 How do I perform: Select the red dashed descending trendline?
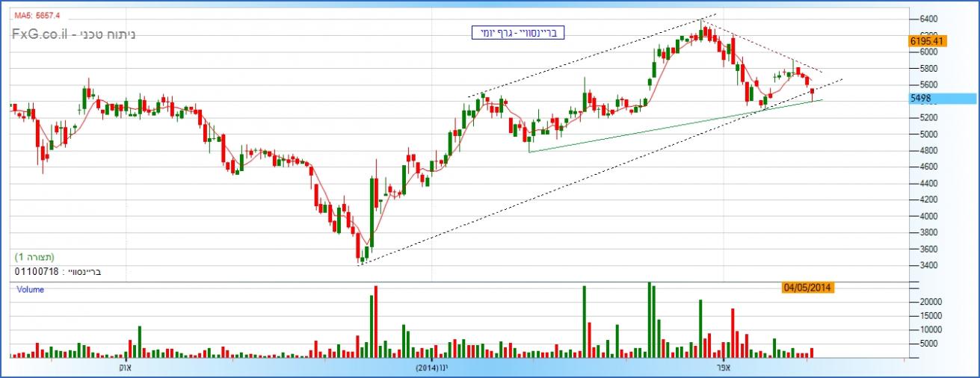click(762, 48)
